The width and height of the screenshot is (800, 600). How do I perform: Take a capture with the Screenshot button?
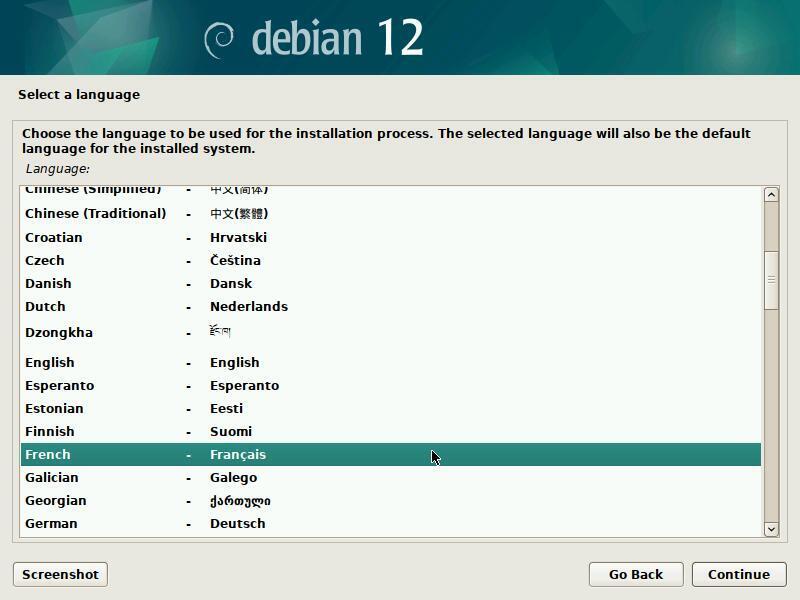(60, 574)
